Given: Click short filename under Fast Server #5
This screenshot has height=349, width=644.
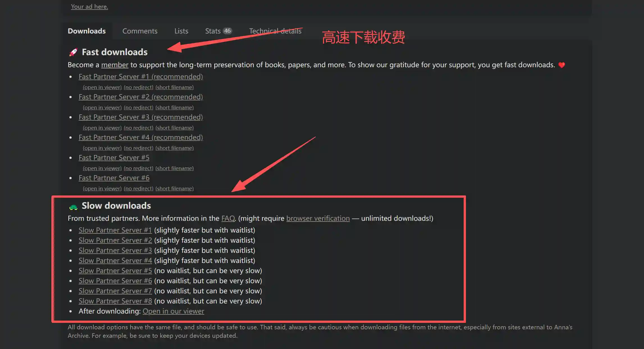Looking at the screenshot, I should coord(174,168).
